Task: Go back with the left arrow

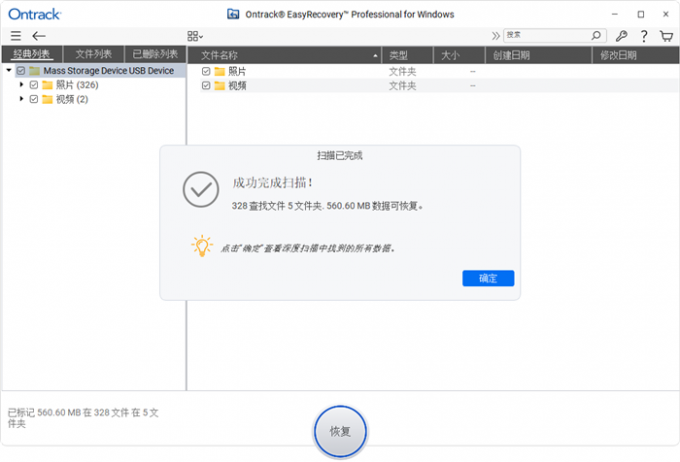Action: [x=39, y=36]
